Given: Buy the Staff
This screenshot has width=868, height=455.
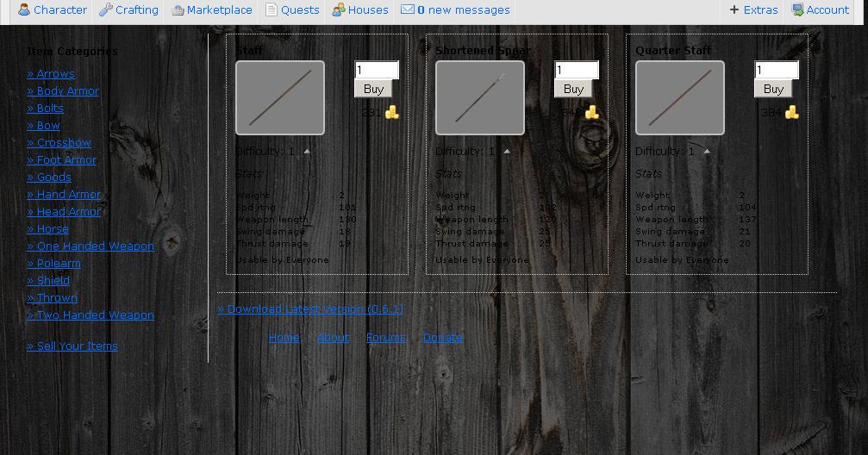Looking at the screenshot, I should click(x=373, y=89).
